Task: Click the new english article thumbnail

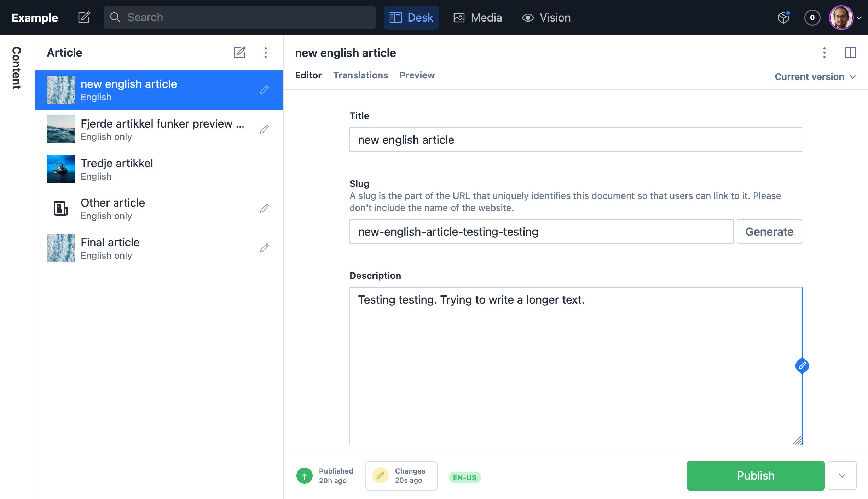Action: (61, 90)
